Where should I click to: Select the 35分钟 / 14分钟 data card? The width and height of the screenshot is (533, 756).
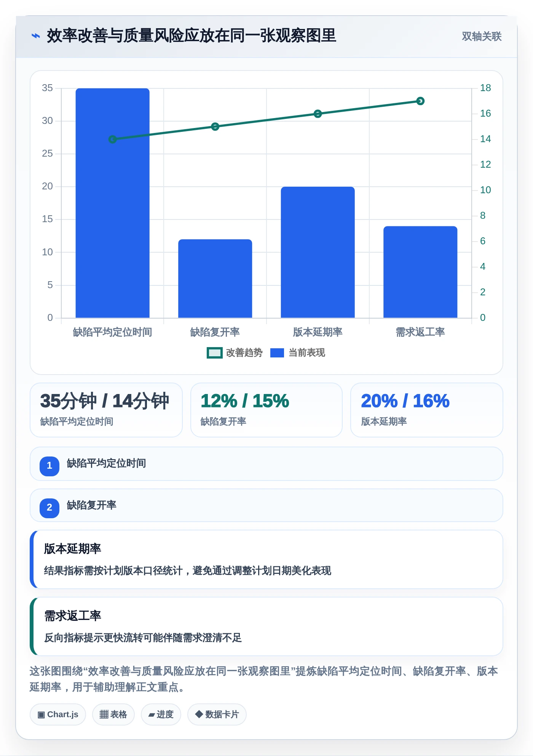[x=106, y=410]
